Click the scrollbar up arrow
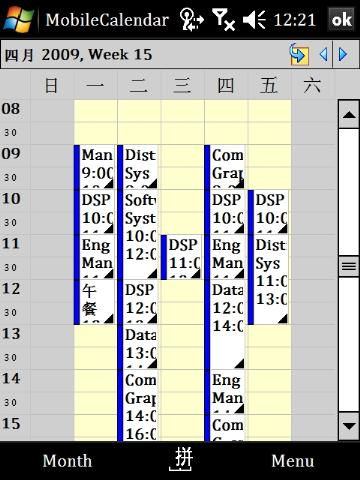The height and width of the screenshot is (480, 360). (349, 114)
